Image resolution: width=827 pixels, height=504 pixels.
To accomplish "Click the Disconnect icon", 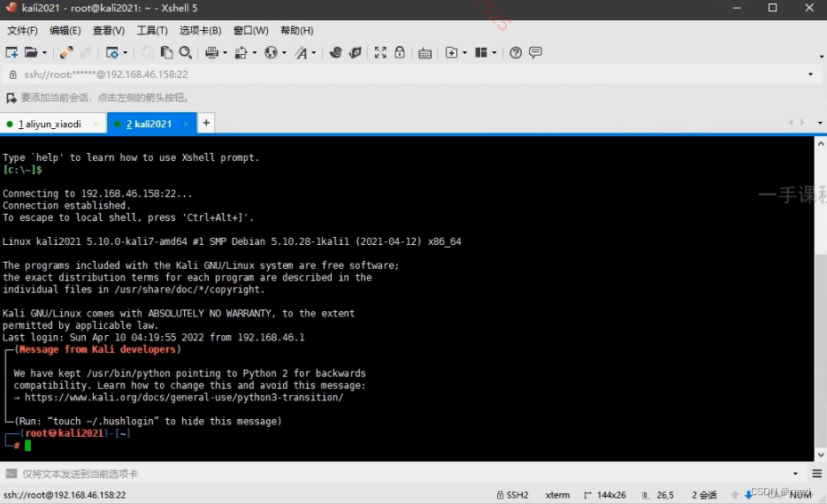I will pos(86,52).
